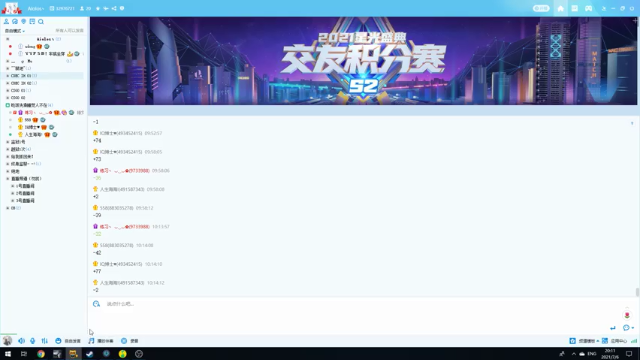Open the Windows Start menu

click(8, 354)
